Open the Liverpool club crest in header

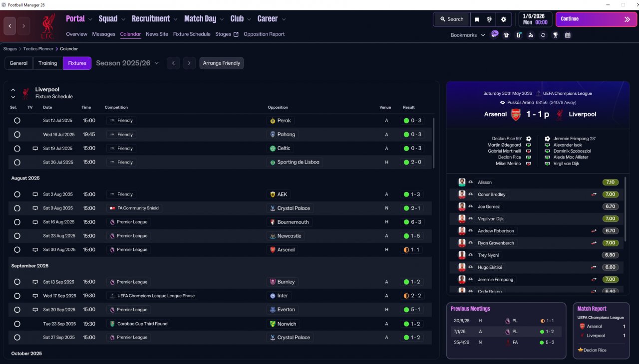tap(48, 26)
